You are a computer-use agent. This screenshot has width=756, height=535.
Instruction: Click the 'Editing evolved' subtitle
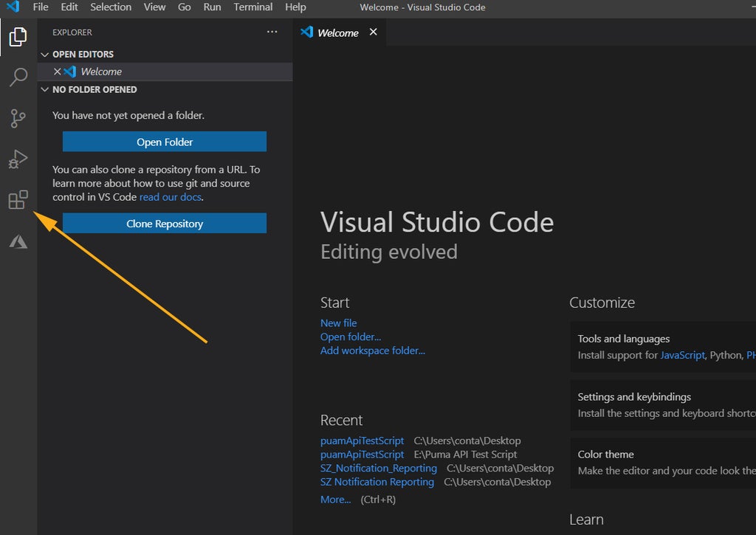coord(388,252)
